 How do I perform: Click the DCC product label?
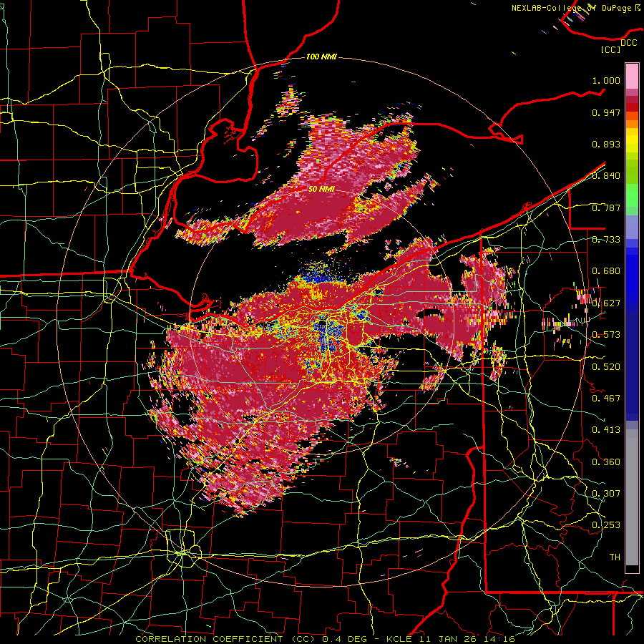tap(628, 43)
